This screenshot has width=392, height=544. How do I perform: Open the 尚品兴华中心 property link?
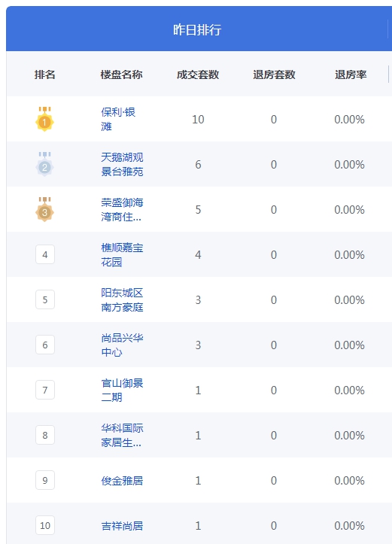click(x=122, y=345)
